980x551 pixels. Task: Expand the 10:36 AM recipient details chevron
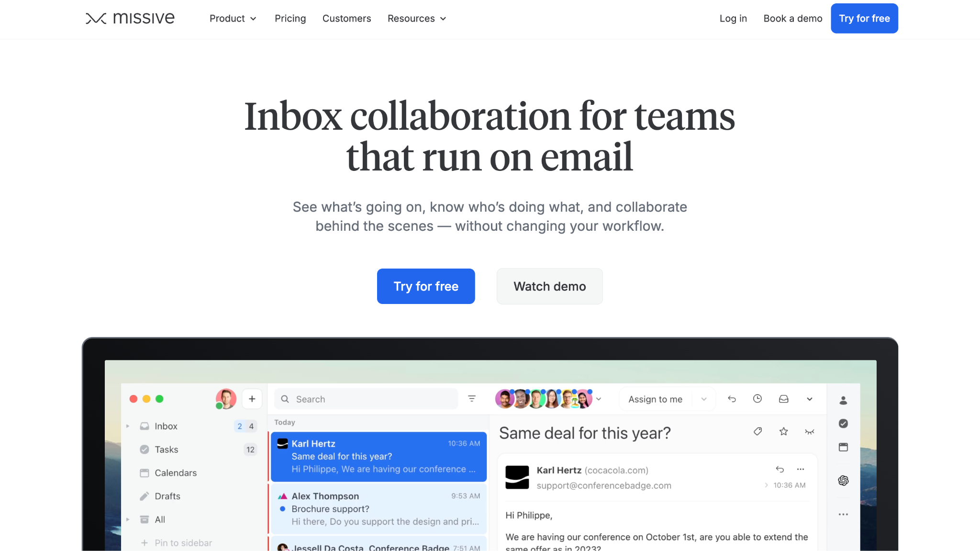click(766, 485)
